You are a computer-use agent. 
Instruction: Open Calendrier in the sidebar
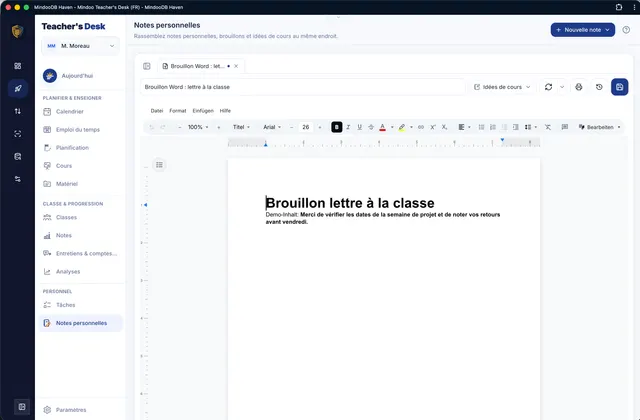81,111
